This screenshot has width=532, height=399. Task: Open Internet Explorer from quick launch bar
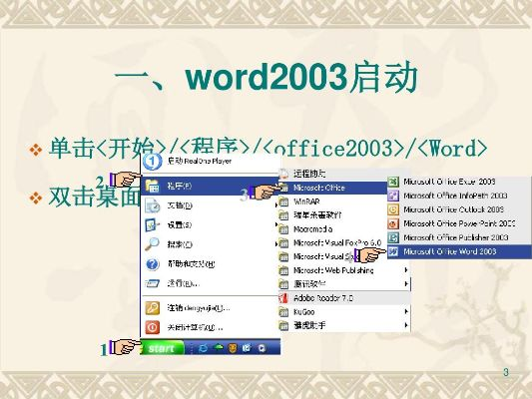[x=203, y=348]
